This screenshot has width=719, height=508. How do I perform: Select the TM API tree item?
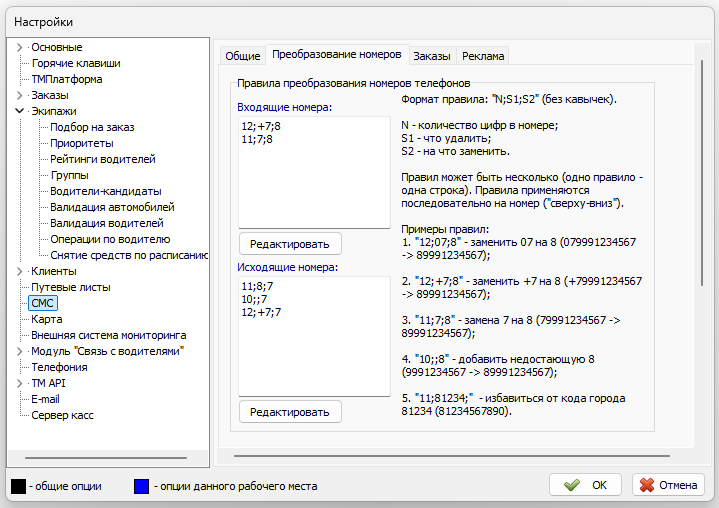click(x=48, y=383)
